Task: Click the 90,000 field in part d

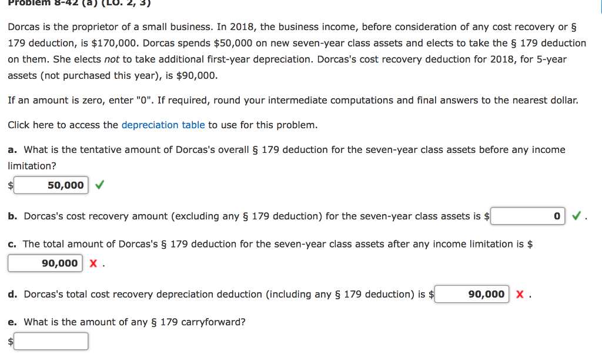Action: (471, 294)
